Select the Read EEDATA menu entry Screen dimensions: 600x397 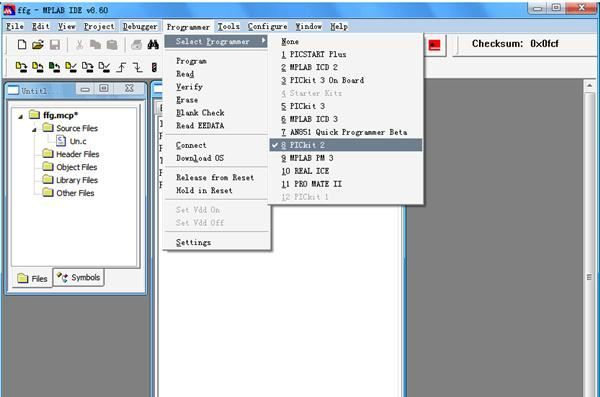216,126
